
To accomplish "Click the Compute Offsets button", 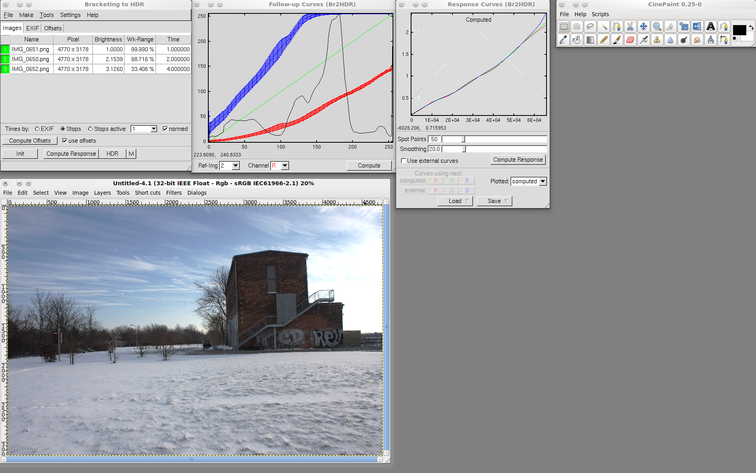I will 29,141.
